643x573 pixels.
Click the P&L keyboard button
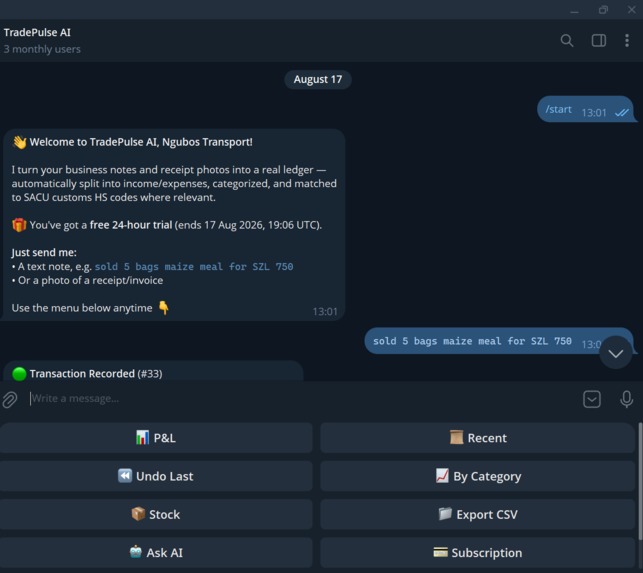click(x=156, y=438)
